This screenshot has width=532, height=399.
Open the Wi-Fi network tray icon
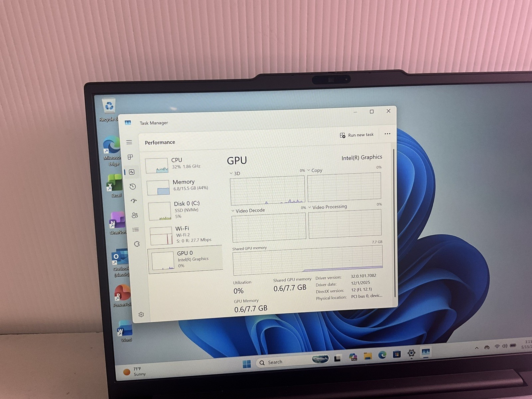click(x=497, y=346)
